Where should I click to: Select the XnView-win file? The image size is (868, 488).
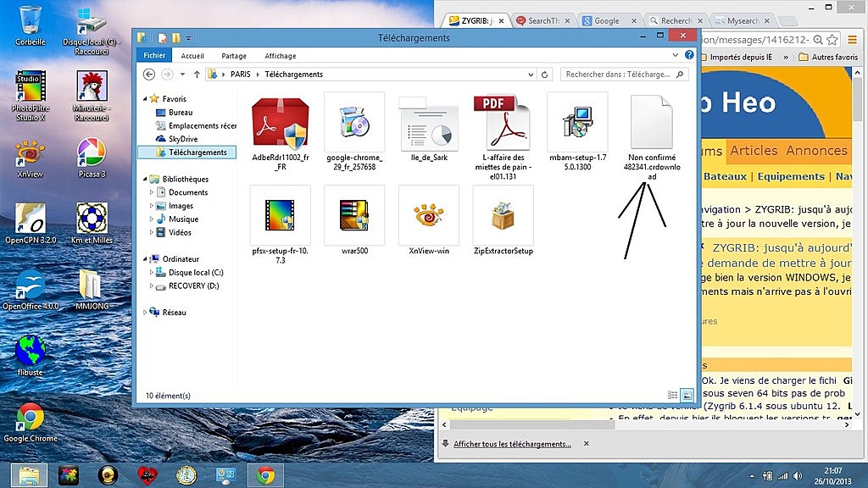click(428, 221)
